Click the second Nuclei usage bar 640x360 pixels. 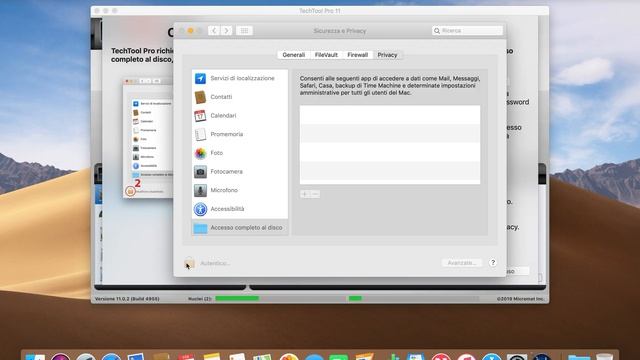[x=355, y=298]
